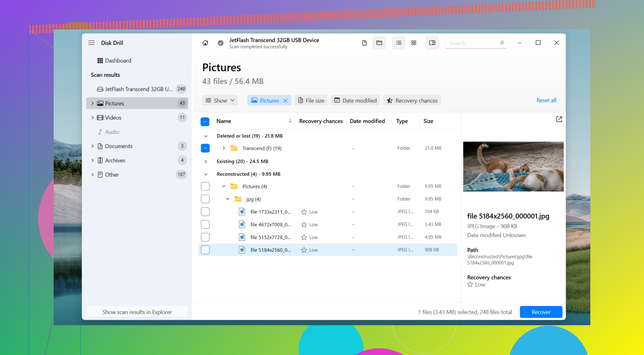
Task: Check the file 1733x2311 checkbox
Action: (x=205, y=212)
